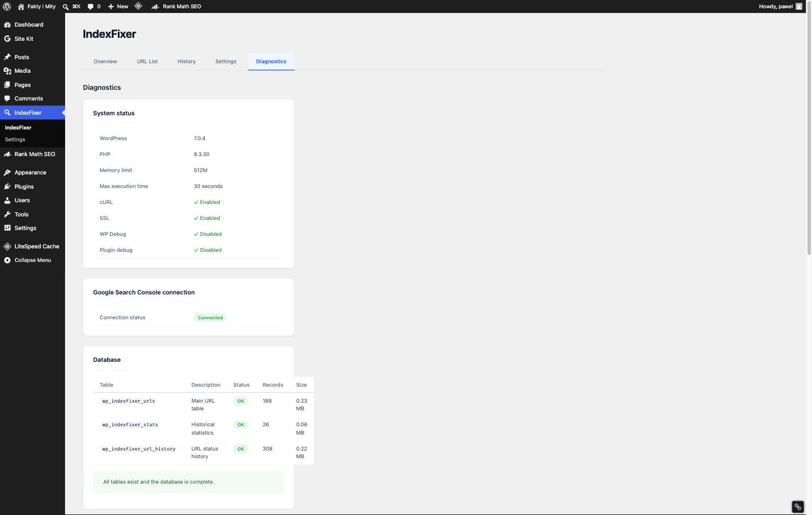812x515 pixels.
Task: Click the Tools wrench icon
Action: coord(7,215)
